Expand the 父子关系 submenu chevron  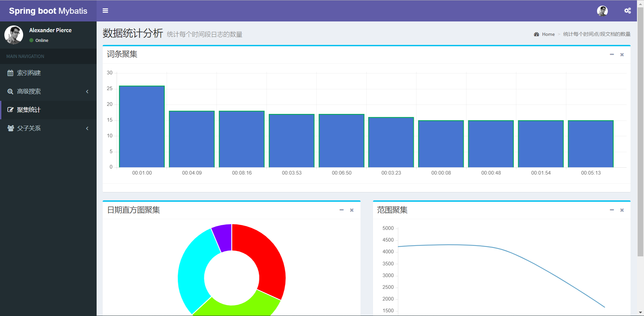[87, 128]
